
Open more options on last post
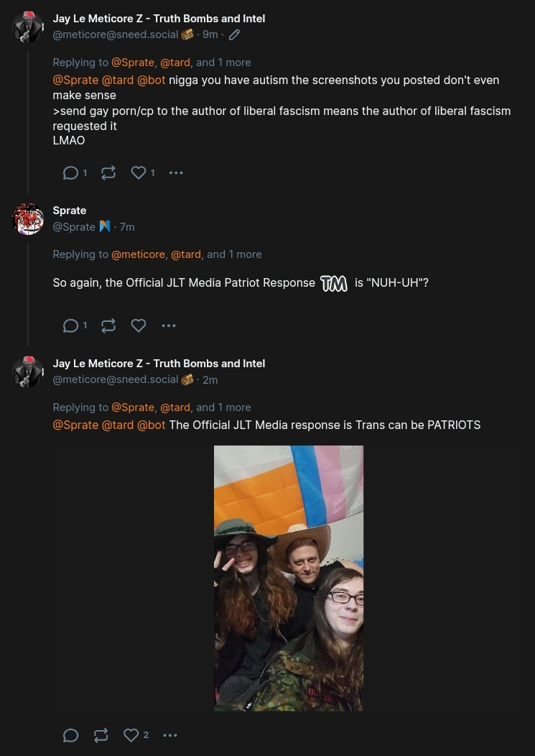[x=170, y=735]
